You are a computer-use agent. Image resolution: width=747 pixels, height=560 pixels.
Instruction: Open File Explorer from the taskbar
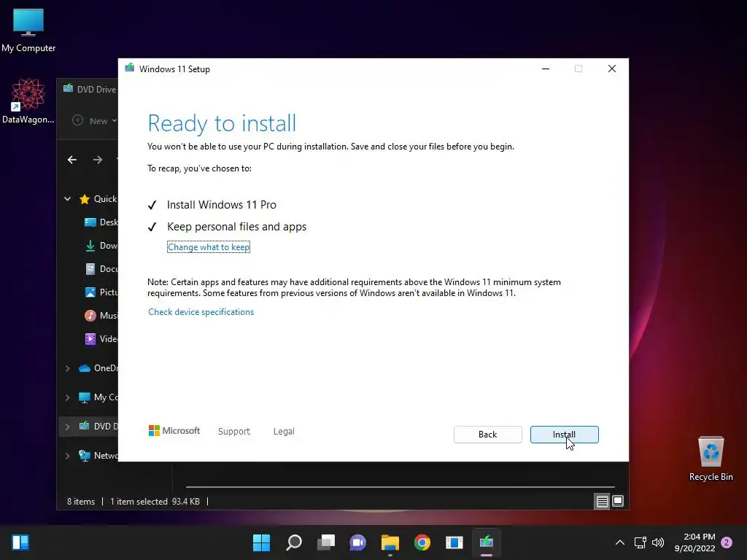coord(390,542)
